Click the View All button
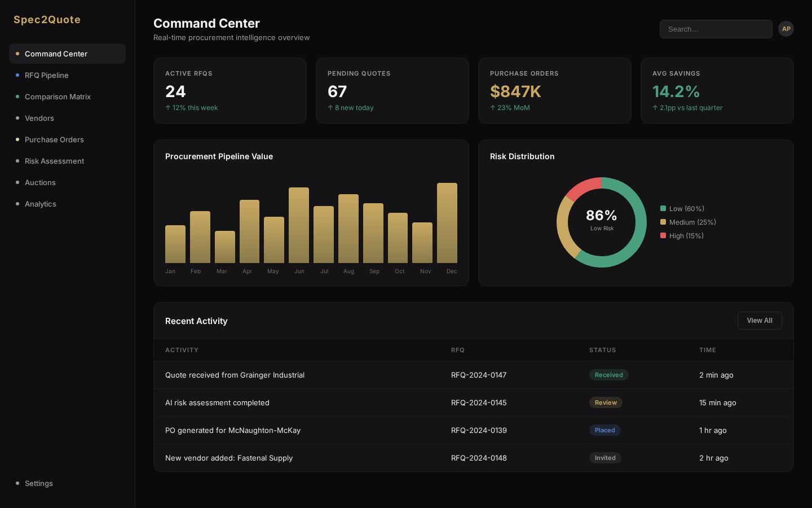The width and height of the screenshot is (812, 508). click(760, 321)
